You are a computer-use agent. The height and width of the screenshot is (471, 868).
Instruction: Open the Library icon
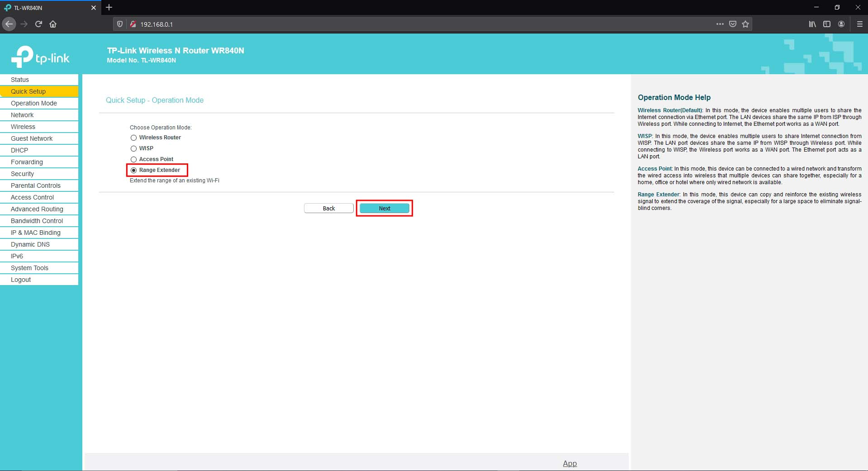click(812, 24)
